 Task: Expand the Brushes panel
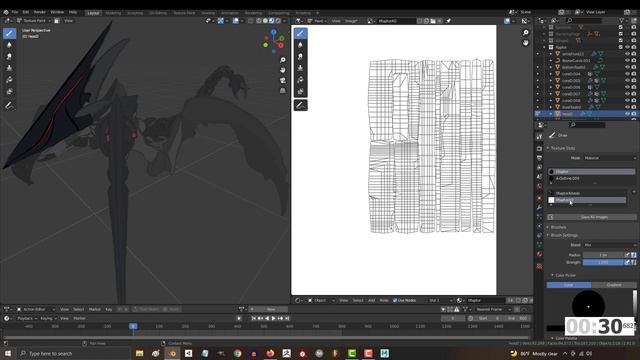pyautogui.click(x=549, y=227)
